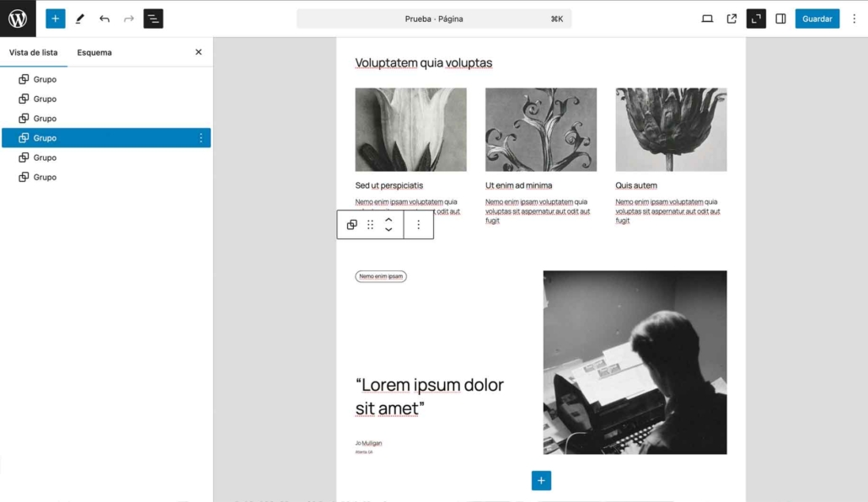Click the Group block type icon in toolbar
The image size is (868, 502).
click(x=351, y=225)
